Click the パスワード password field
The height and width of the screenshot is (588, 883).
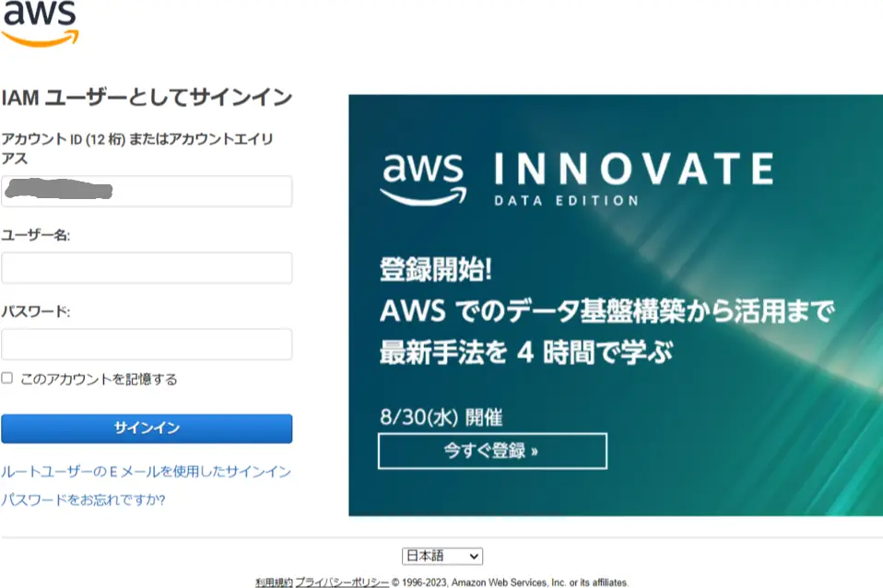click(147, 344)
